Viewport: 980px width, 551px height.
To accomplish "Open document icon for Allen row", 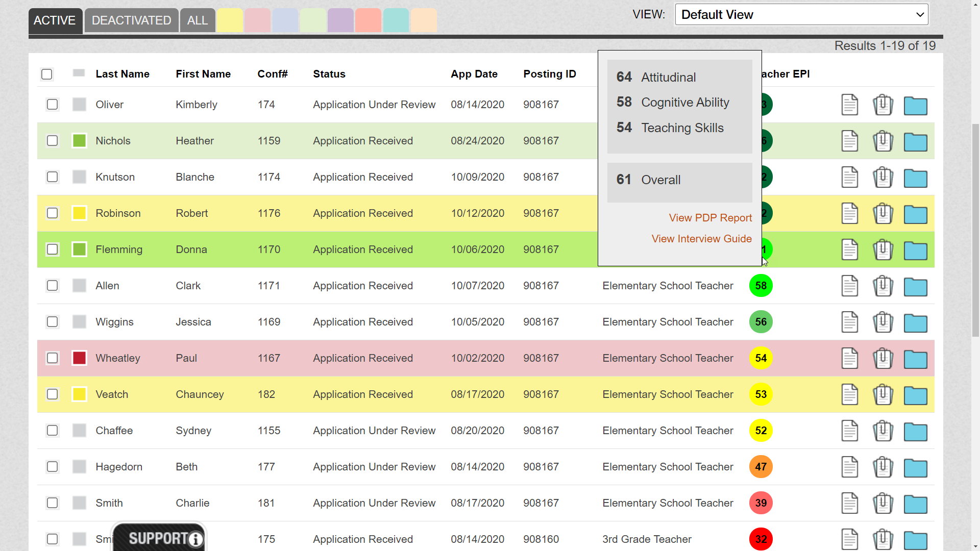I will [849, 286].
